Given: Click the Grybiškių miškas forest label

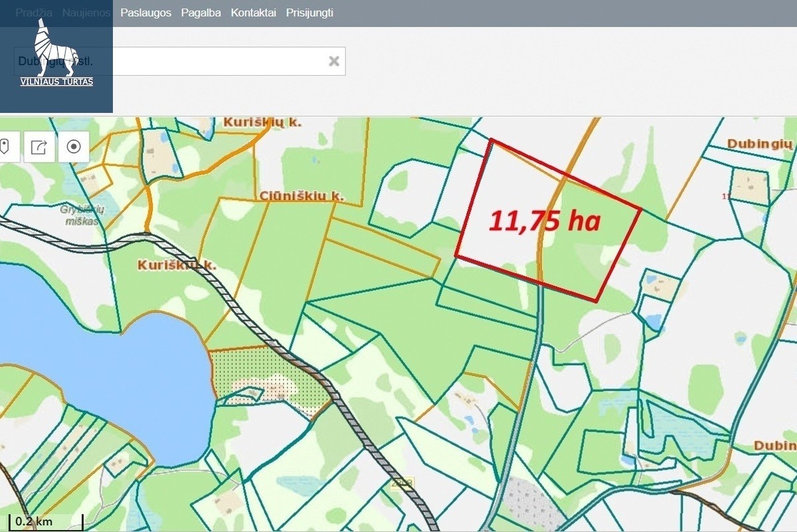Looking at the screenshot, I should 79,214.
